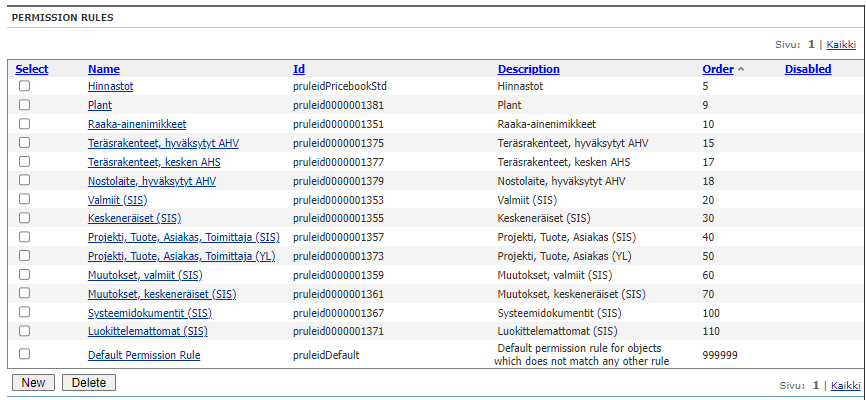Sort by Description column header
Viewport: 866px width, 400px height.
[x=528, y=69]
